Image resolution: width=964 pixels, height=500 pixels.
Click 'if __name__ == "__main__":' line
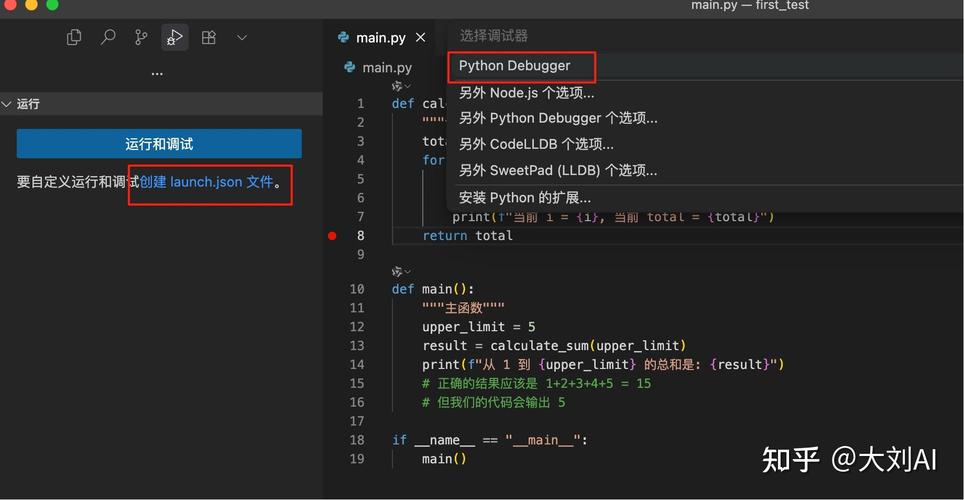tap(490, 440)
